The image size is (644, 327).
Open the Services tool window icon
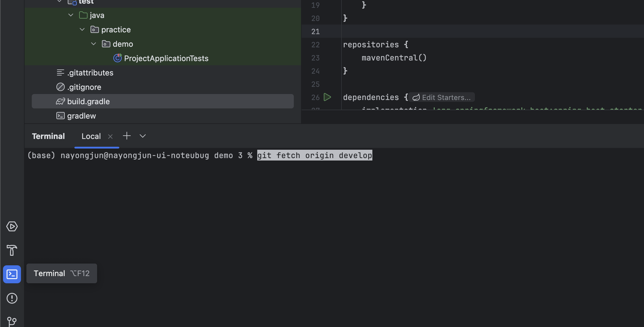(12, 226)
